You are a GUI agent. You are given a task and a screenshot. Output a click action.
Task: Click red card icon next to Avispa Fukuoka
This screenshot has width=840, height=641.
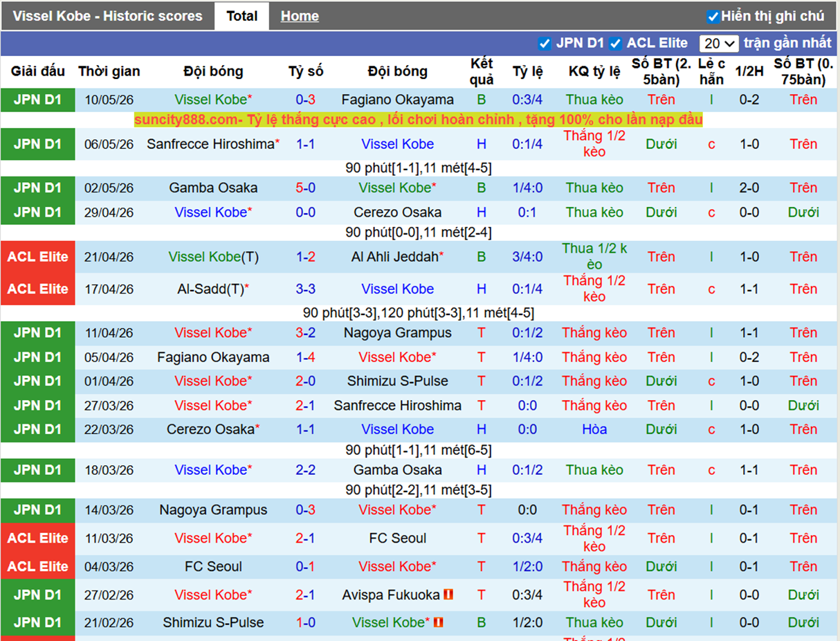click(448, 595)
